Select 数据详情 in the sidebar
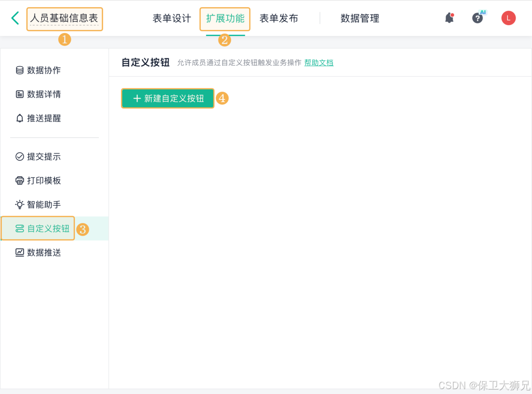 [x=55, y=94]
